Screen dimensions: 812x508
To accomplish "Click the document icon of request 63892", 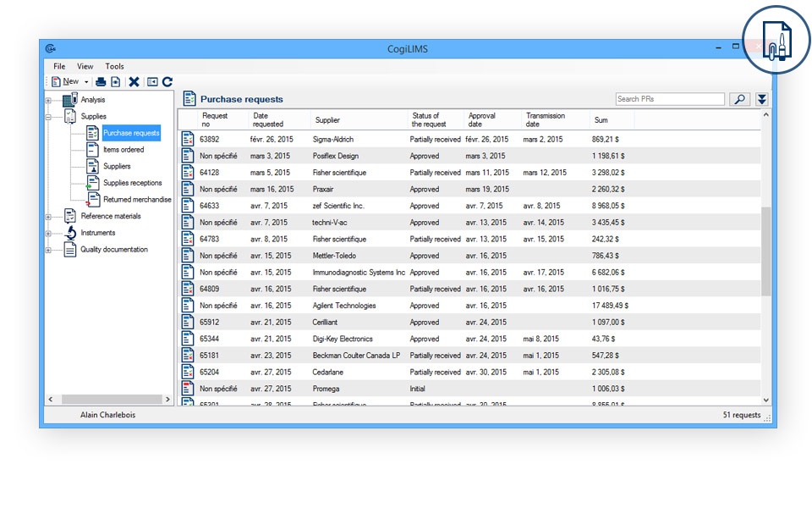I will (189, 139).
